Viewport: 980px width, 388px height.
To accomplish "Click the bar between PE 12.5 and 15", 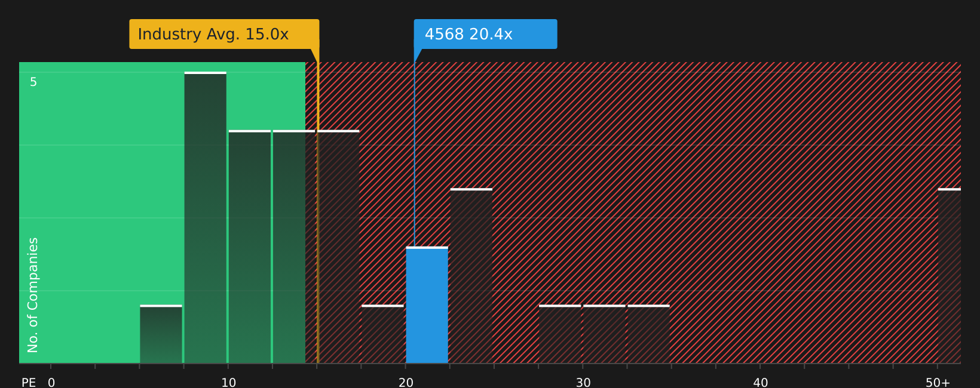I will pyautogui.click(x=294, y=247).
